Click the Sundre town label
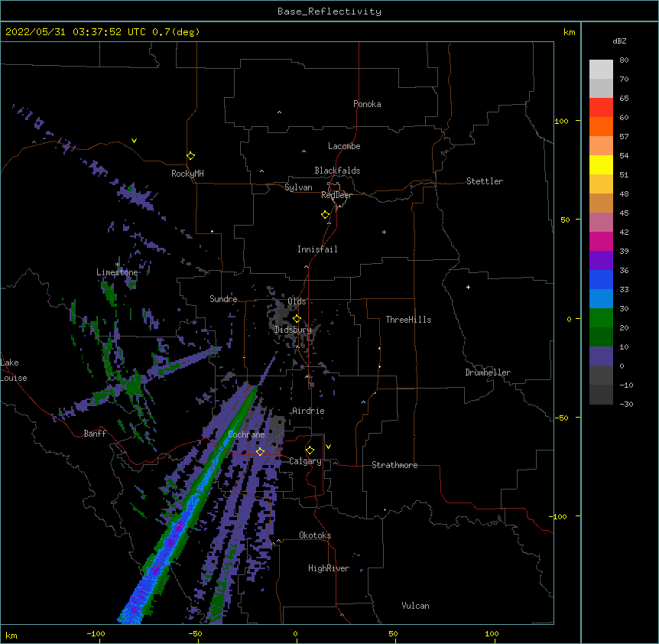The width and height of the screenshot is (659, 644). click(x=223, y=299)
